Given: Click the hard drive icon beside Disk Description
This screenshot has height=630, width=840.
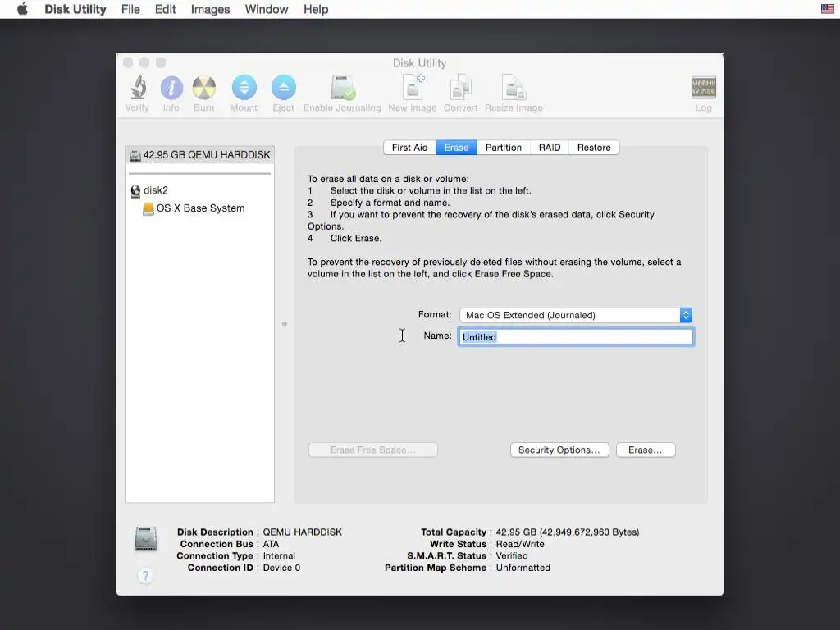Looking at the screenshot, I should pos(146,538).
